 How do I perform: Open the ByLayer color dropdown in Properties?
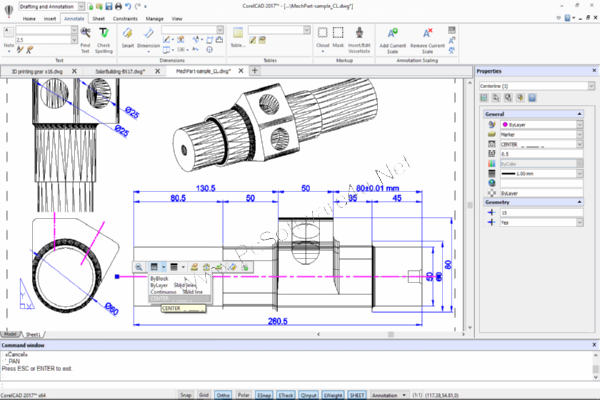coord(579,124)
